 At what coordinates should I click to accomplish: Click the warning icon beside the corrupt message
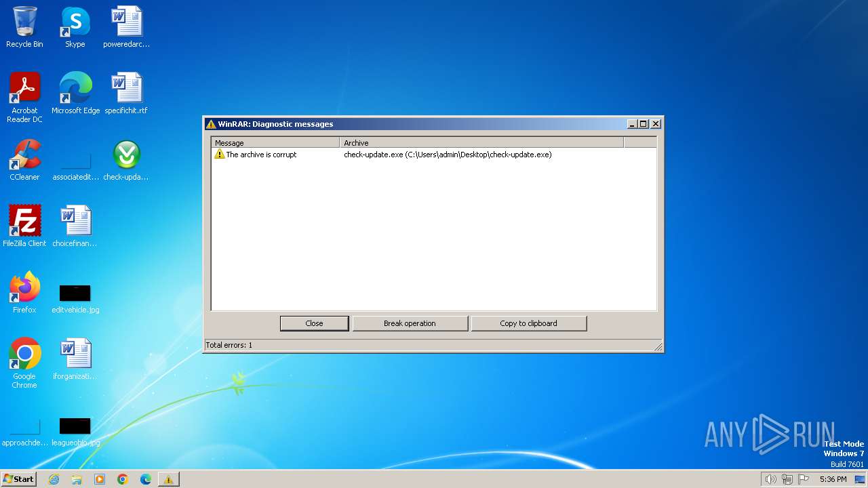tap(219, 155)
